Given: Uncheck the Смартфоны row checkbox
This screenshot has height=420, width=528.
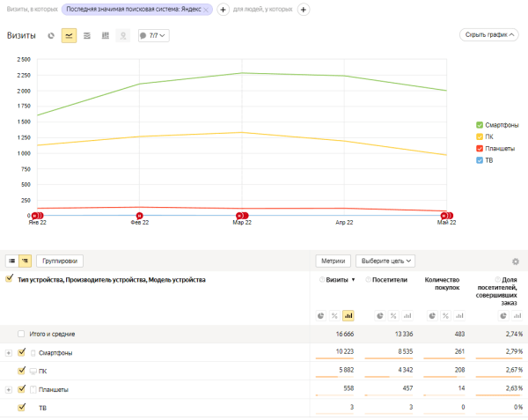Looking at the screenshot, I should tap(22, 352).
